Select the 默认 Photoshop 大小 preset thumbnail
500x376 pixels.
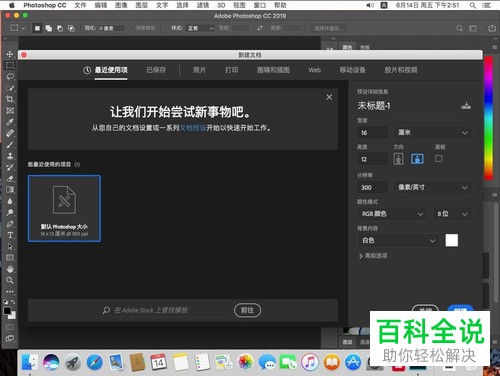64,208
